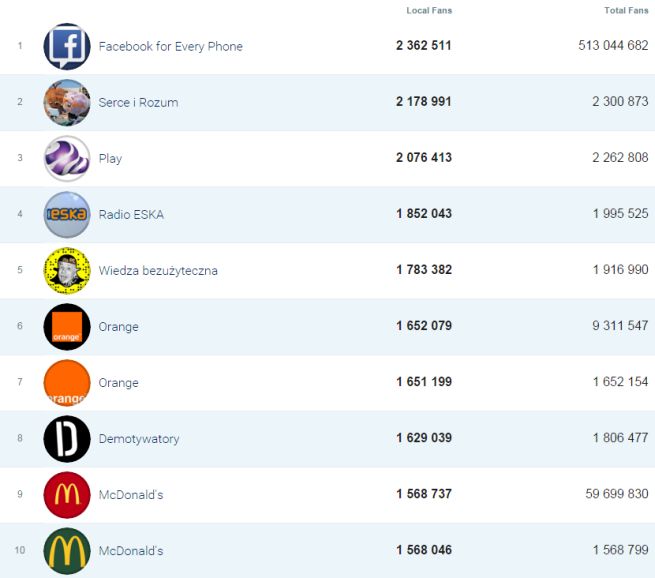655x578 pixels.
Task: Open the Demotywatory logo icon
Action: point(67,438)
